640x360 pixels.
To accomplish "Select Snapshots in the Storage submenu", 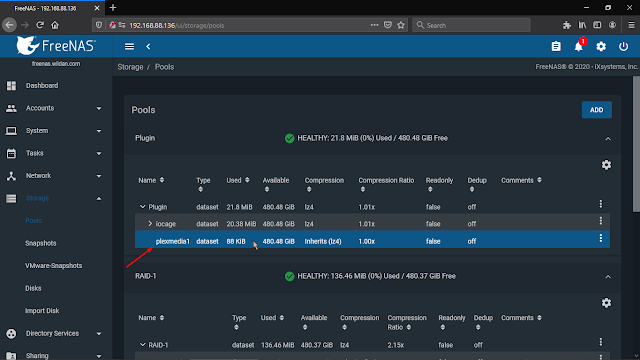I will pyautogui.click(x=40, y=243).
